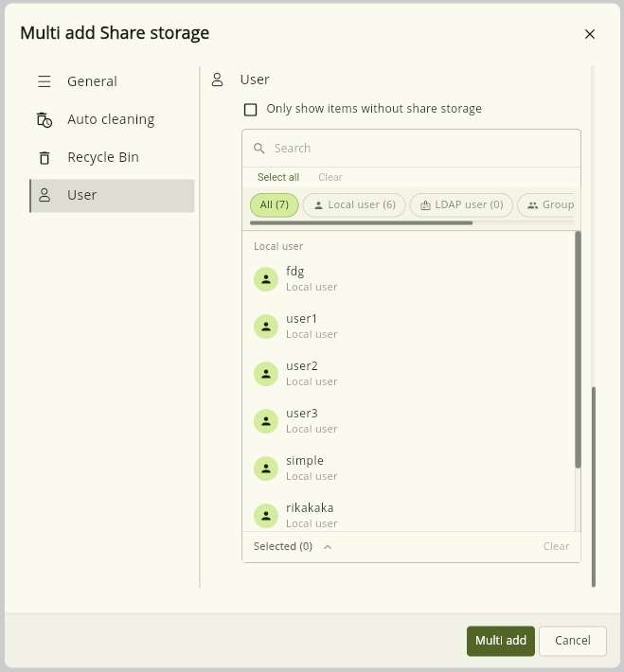Viewport: 624px width, 672px height.
Task: Click the Recycle Bin trash icon
Action: pos(45,158)
